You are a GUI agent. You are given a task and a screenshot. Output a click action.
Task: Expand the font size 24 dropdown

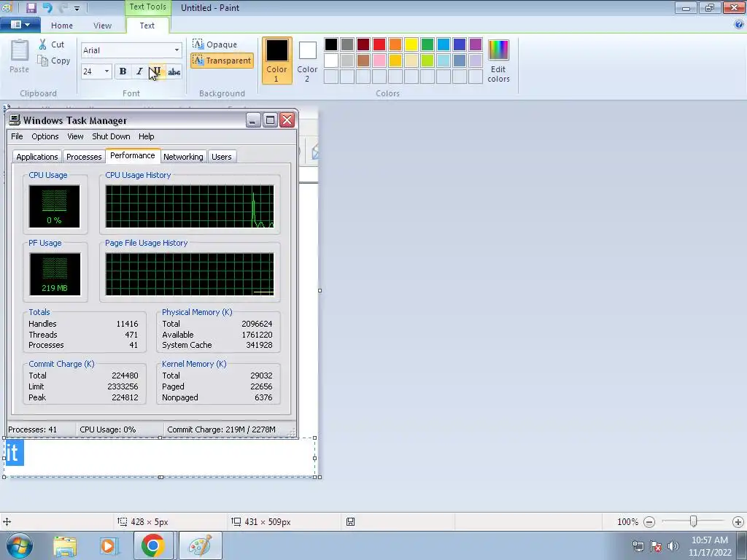(x=107, y=71)
